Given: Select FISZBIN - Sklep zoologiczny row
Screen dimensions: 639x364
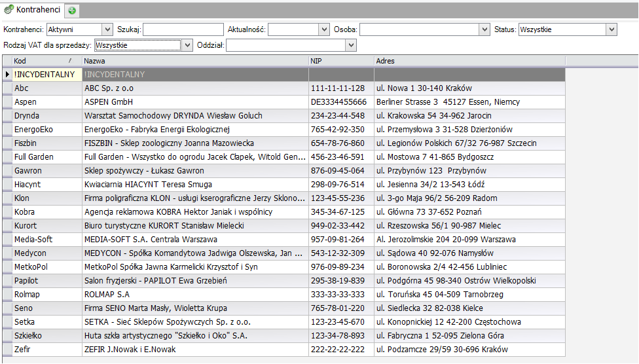Looking at the screenshot, I should pyautogui.click(x=283, y=143).
